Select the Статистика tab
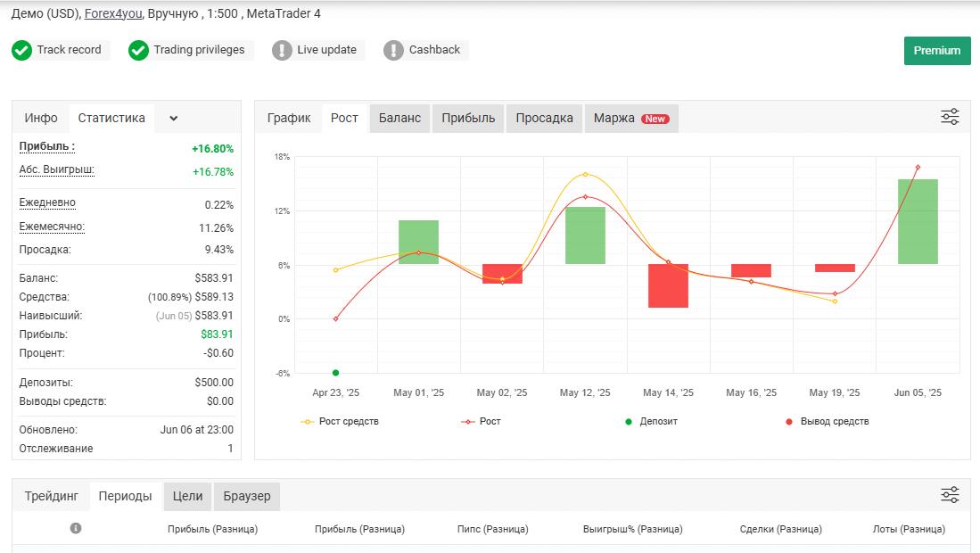Viewport: 980px width, 553px height. tap(111, 118)
